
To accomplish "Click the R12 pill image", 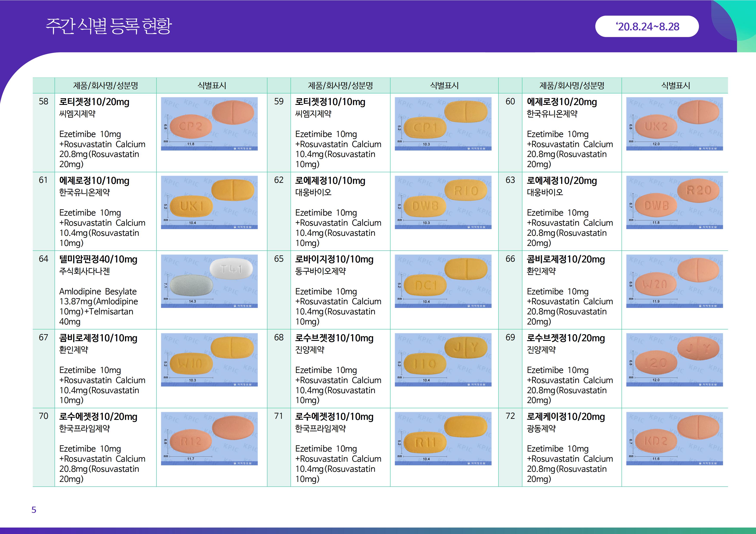I will pyautogui.click(x=209, y=438).
